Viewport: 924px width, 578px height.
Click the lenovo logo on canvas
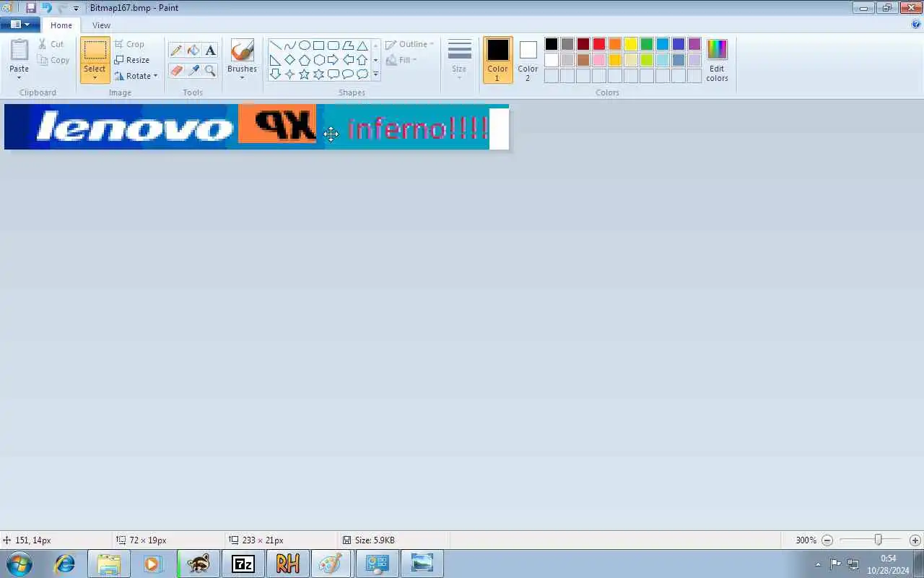tap(134, 128)
